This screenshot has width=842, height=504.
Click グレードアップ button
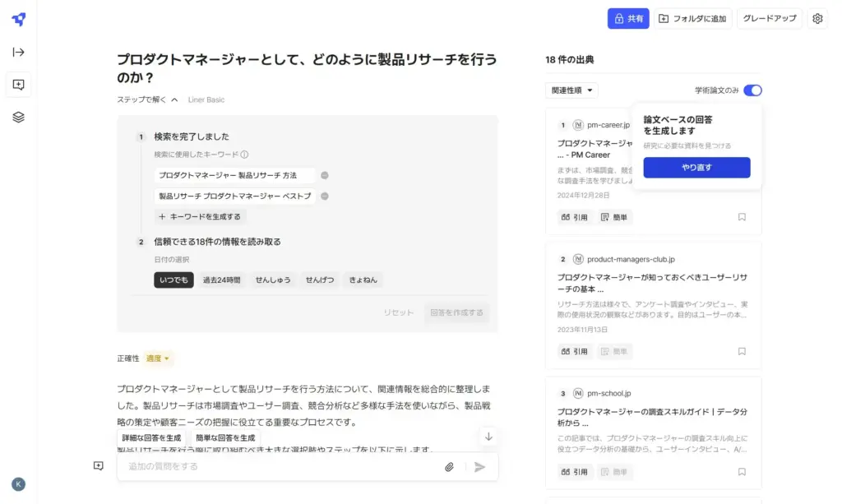coord(770,19)
